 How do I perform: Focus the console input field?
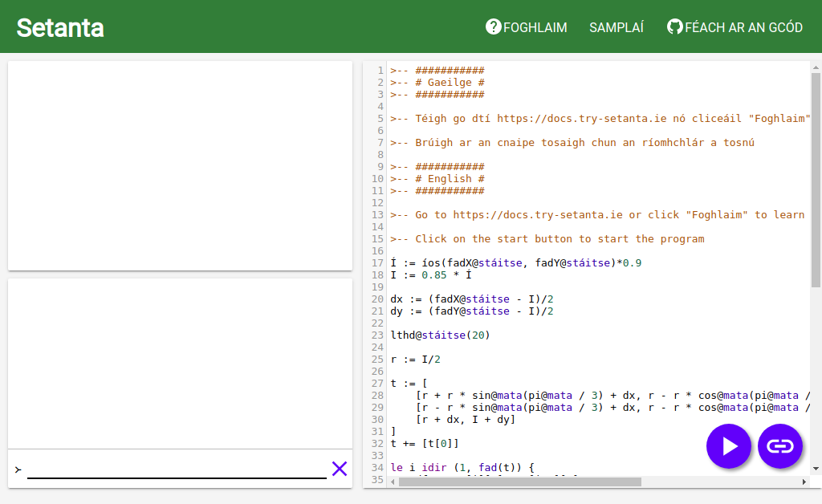pyautogui.click(x=177, y=469)
